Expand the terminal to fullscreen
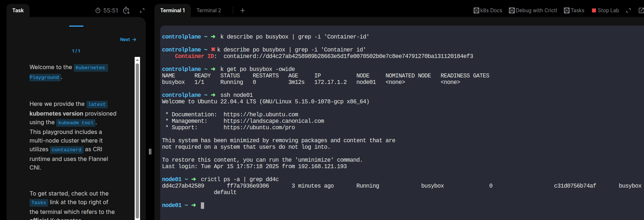This screenshot has width=644, height=220. pyautogui.click(x=629, y=10)
